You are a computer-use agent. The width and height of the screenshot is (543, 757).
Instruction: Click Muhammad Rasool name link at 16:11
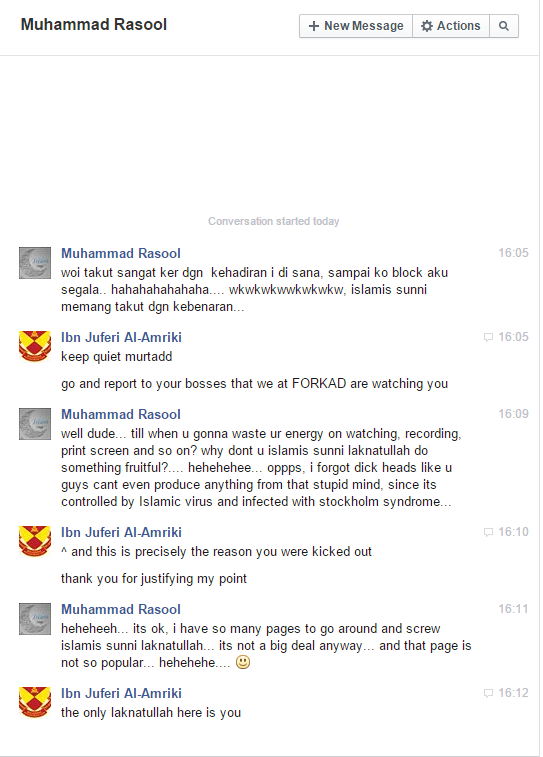point(121,610)
